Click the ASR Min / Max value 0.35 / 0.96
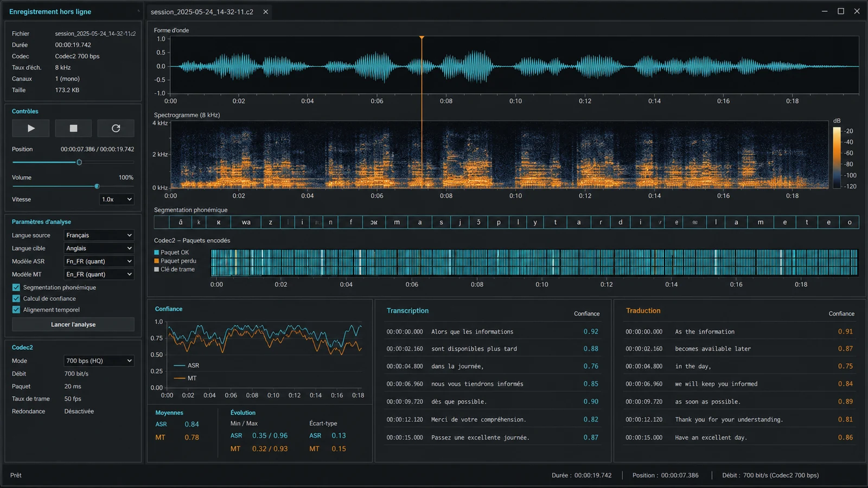The width and height of the screenshot is (868, 488). point(270,436)
